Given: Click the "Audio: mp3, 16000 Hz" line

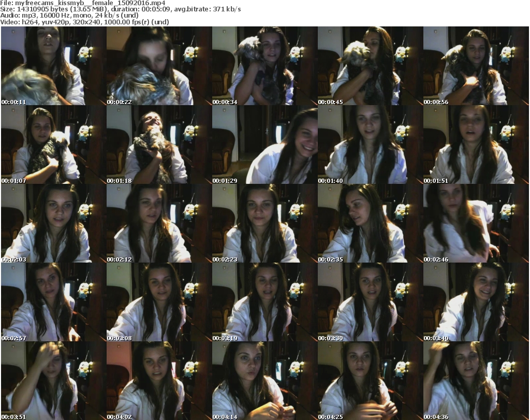Looking at the screenshot, I should 69,16.
